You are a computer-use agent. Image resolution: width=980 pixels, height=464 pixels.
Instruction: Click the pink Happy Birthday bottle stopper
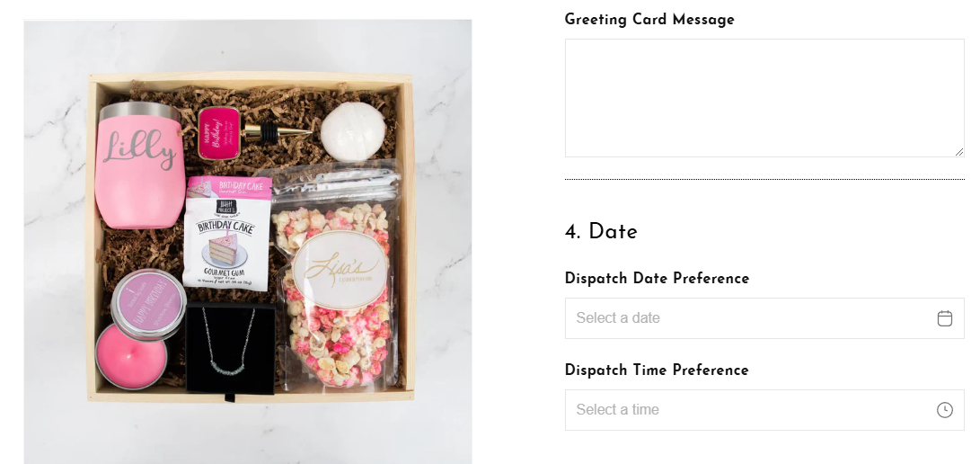click(219, 133)
